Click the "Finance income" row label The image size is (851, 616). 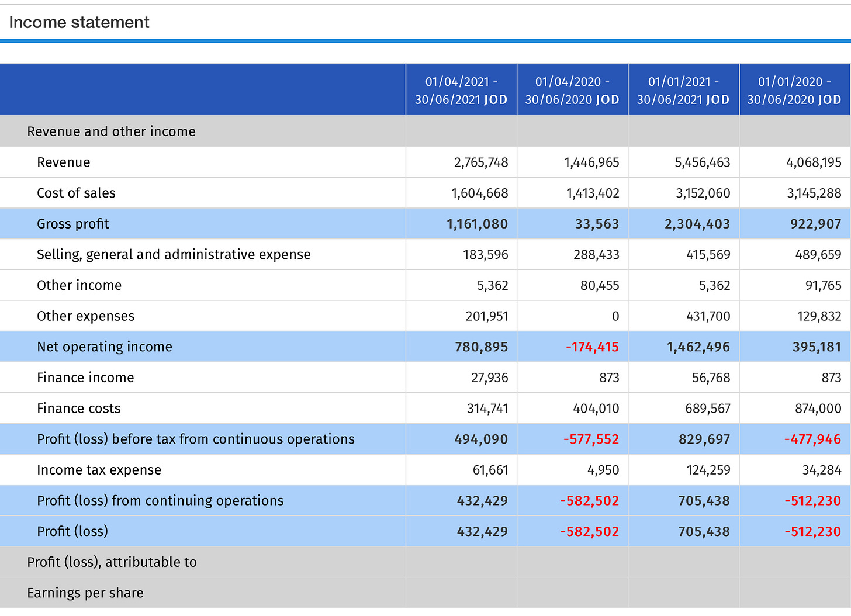[x=85, y=378]
